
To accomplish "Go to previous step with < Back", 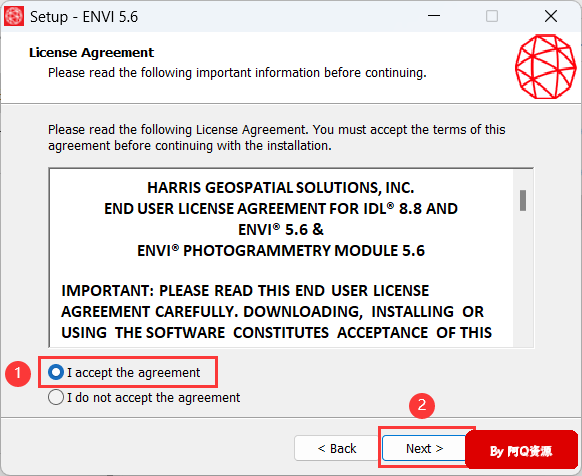I will point(337,448).
